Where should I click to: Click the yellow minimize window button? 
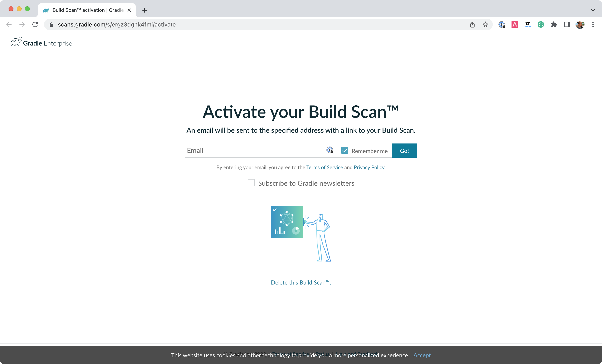19,9
